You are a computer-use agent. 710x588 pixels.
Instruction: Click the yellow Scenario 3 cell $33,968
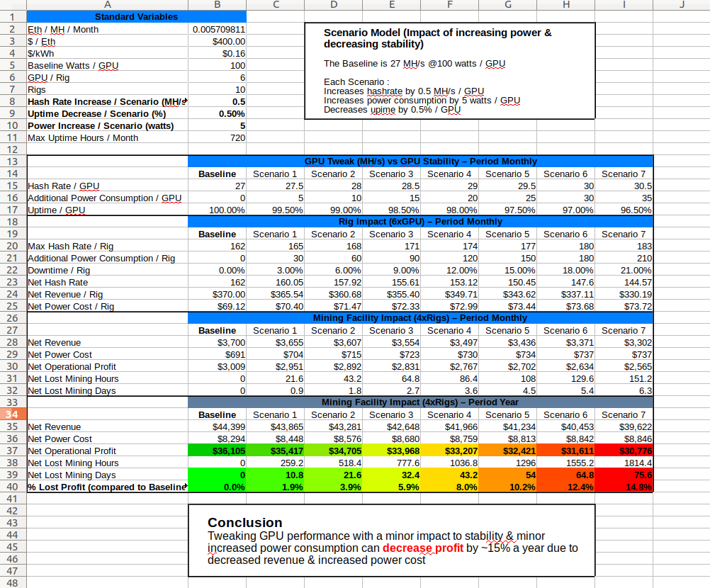(392, 451)
